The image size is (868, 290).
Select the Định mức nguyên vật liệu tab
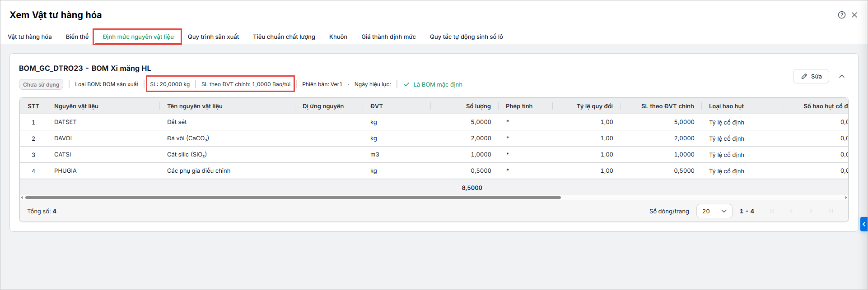138,37
